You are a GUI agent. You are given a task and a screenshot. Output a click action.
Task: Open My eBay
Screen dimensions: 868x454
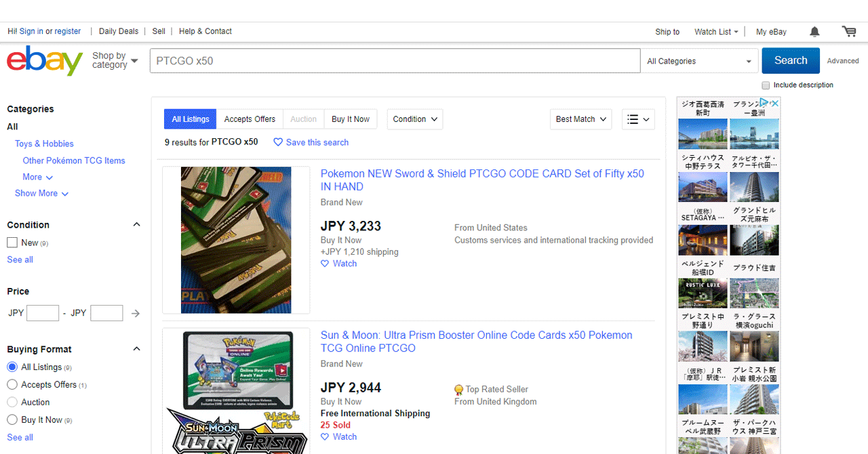[772, 32]
